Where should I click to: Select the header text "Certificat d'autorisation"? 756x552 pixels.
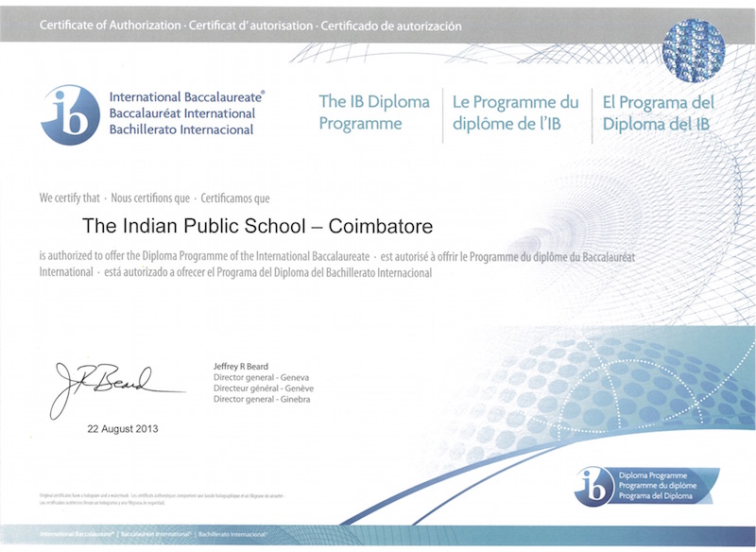coord(250,26)
